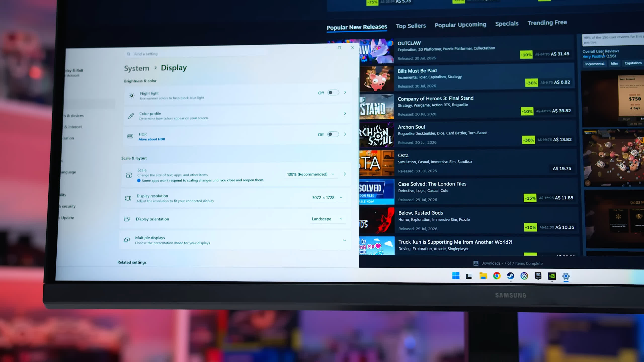This screenshot has width=644, height=362.
Task: Click the blue info icon under Scale
Action: pos(139,180)
